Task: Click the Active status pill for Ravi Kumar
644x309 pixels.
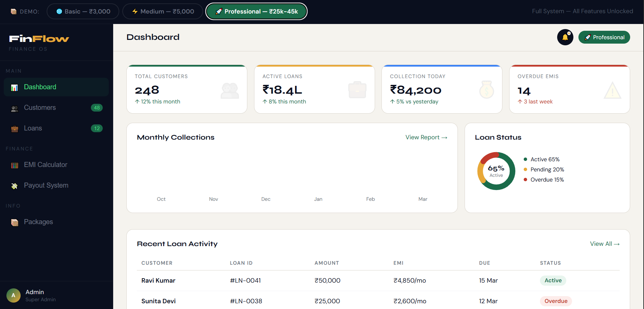Action: coord(553,280)
